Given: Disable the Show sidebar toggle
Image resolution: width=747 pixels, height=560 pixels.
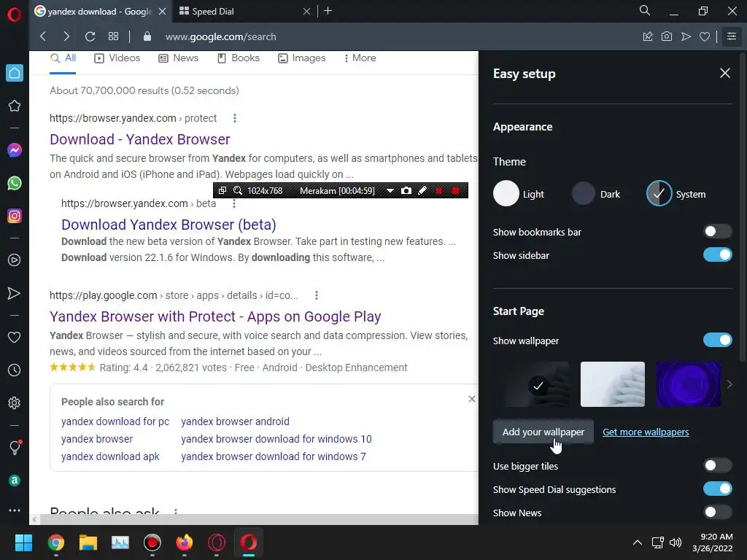Looking at the screenshot, I should [718, 254].
